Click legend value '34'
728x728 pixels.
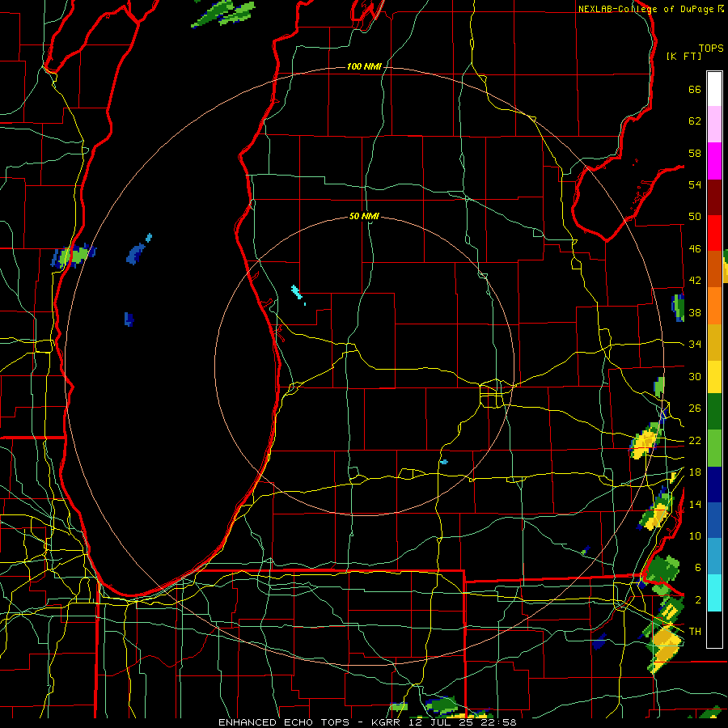[x=695, y=345]
